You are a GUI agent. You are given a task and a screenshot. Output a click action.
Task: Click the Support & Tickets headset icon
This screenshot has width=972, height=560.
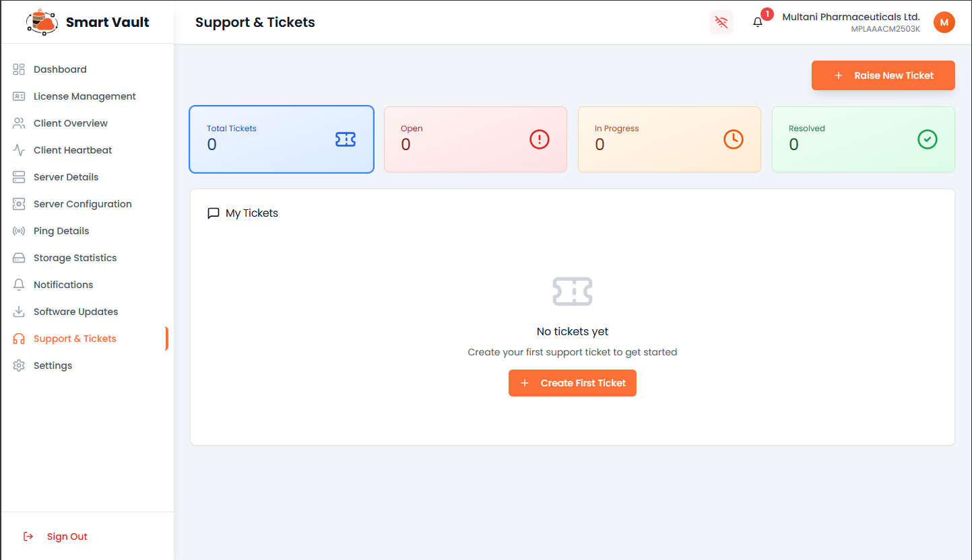[x=19, y=339]
